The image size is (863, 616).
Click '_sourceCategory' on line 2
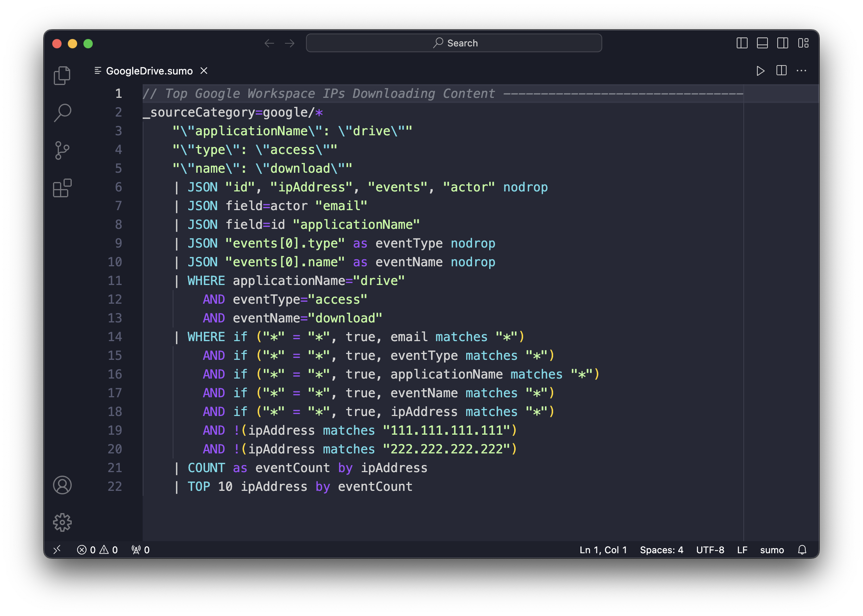199,112
